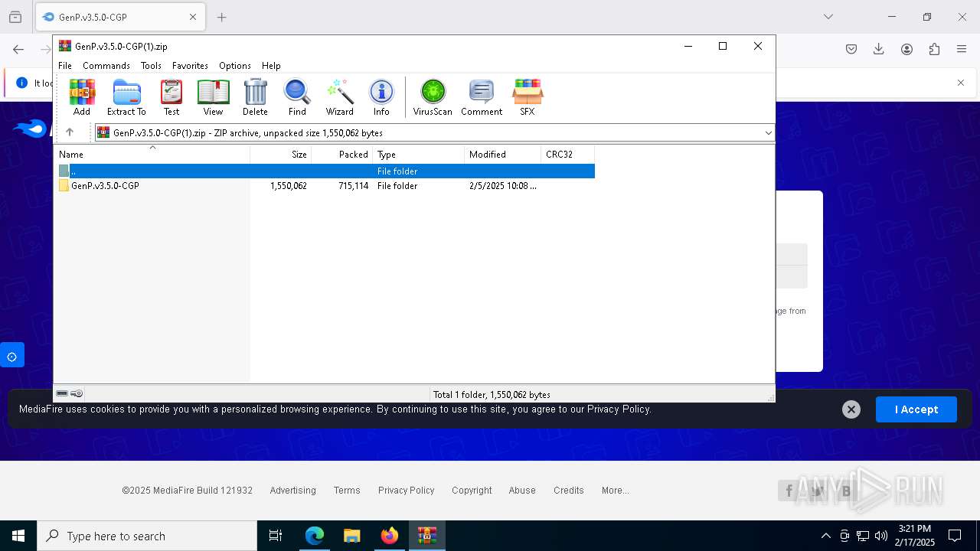980x551 pixels.
Task: Click the browser back arrow
Action: tap(18, 49)
